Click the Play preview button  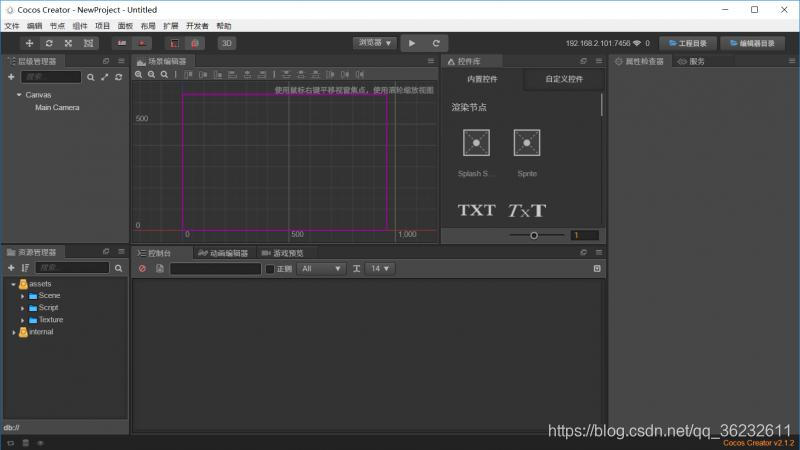412,43
